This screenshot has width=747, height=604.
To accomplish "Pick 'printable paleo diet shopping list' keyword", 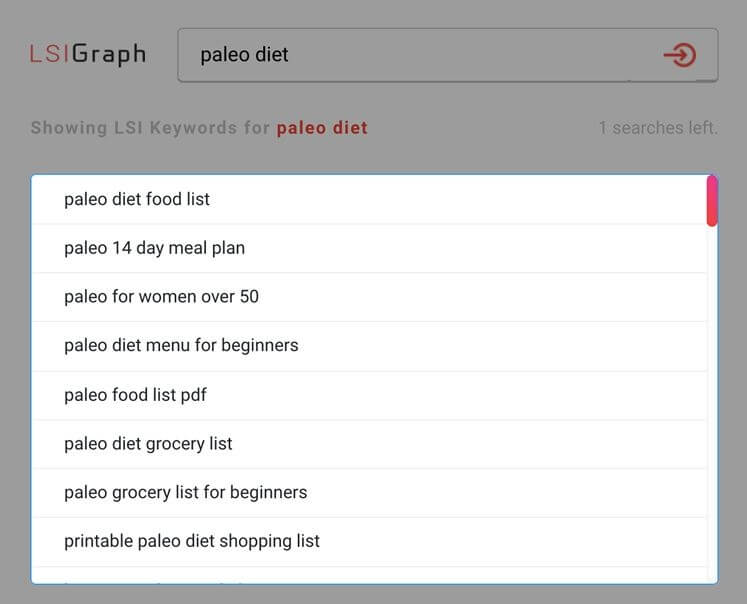I will tap(192, 542).
